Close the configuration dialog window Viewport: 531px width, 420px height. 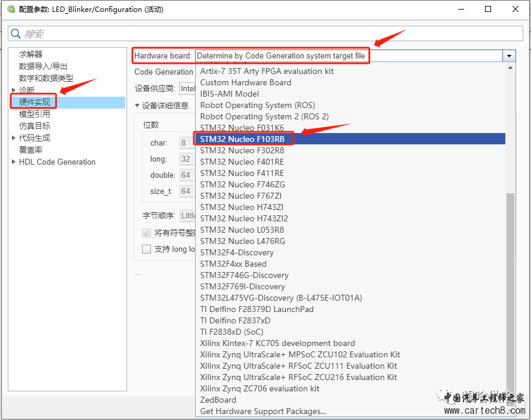tap(515, 9)
